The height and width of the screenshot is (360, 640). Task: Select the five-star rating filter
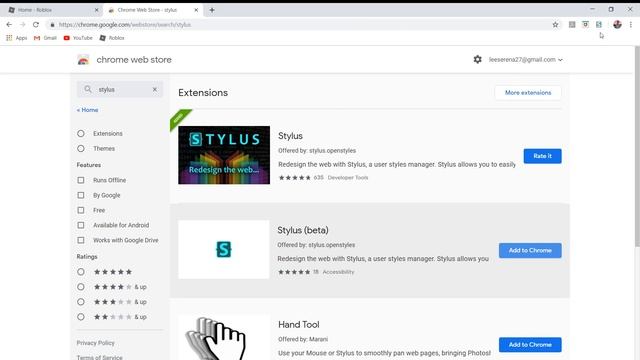81,272
